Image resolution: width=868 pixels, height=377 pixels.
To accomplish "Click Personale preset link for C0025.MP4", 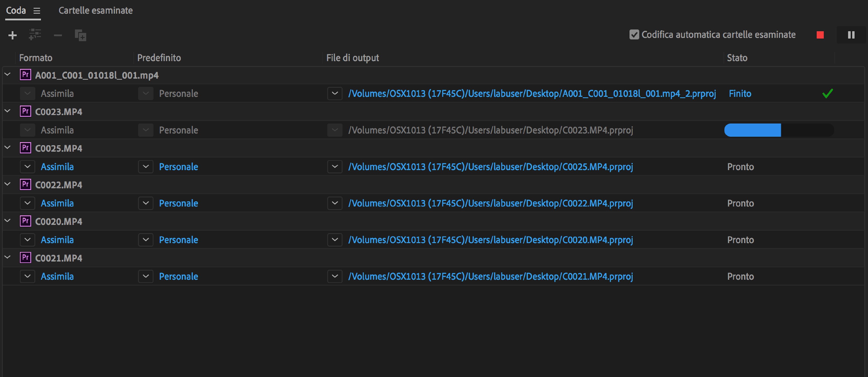I will [x=178, y=167].
